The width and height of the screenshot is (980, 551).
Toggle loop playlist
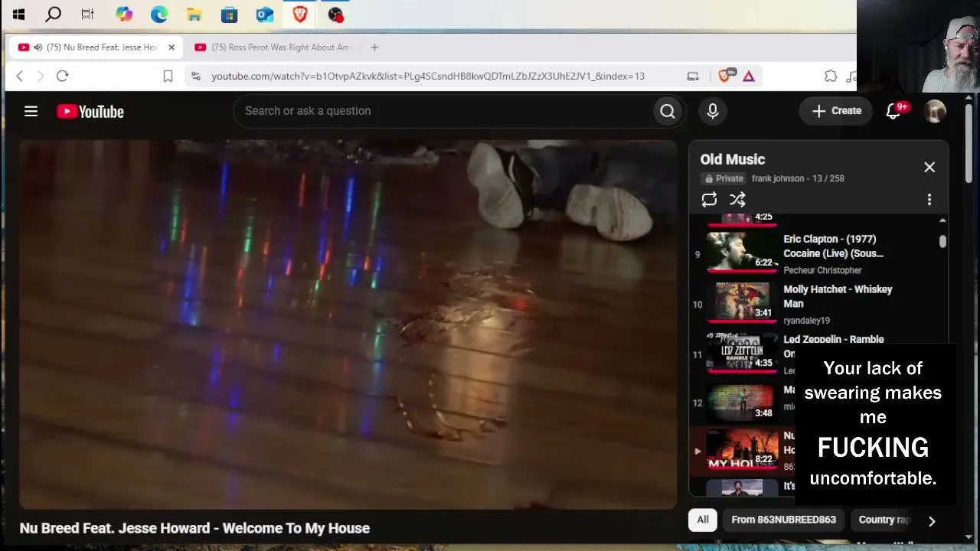pyautogui.click(x=709, y=200)
